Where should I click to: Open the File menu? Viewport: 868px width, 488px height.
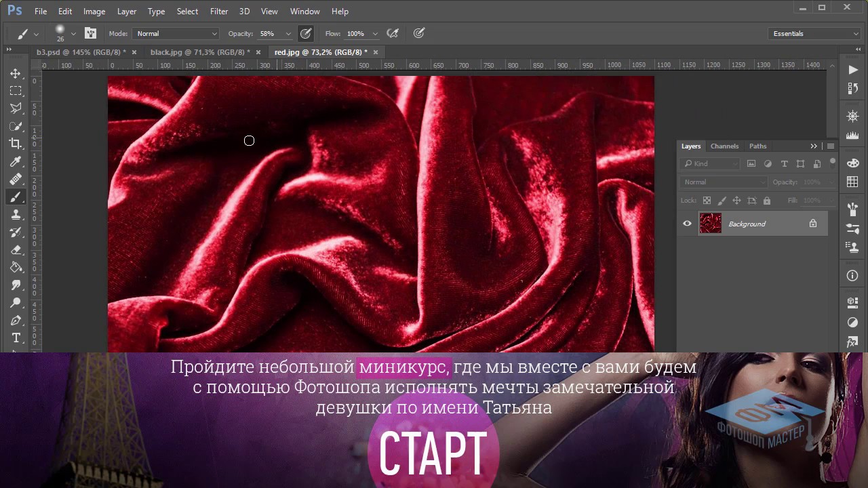coord(41,11)
